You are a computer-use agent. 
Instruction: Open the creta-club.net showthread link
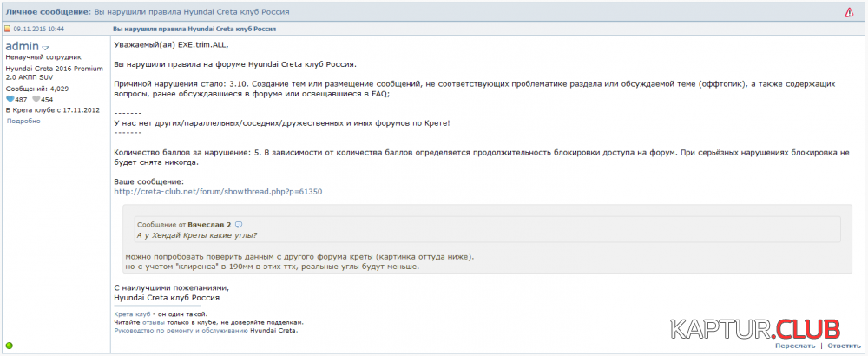coord(218,191)
